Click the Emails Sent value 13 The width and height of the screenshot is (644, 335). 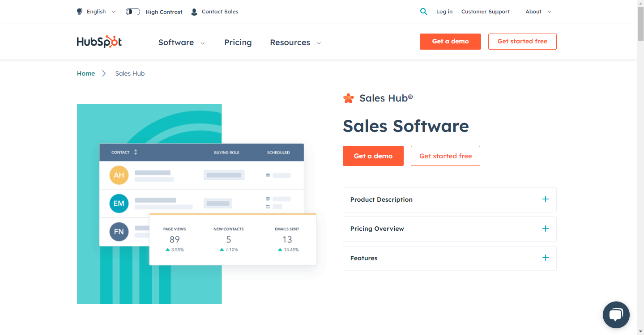[x=287, y=239]
